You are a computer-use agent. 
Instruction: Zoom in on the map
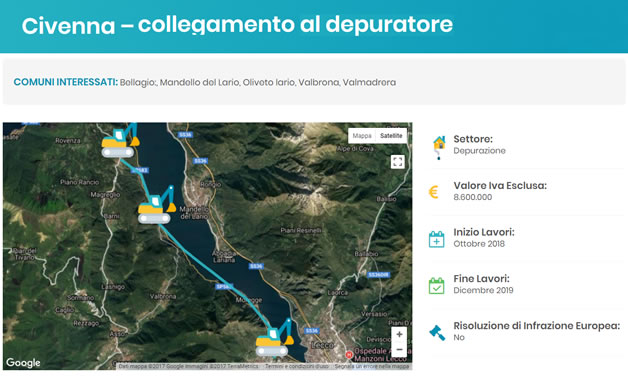click(399, 334)
